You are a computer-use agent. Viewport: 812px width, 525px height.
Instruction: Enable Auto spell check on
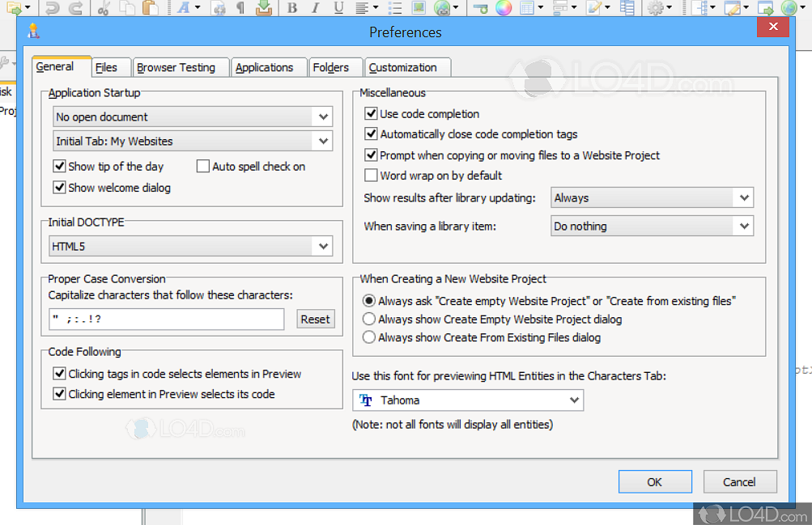coord(202,166)
